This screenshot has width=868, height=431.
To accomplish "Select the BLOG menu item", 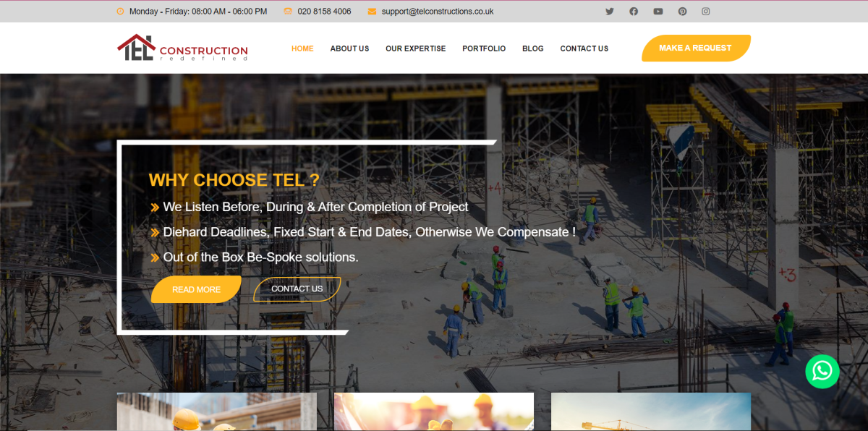I will (533, 48).
